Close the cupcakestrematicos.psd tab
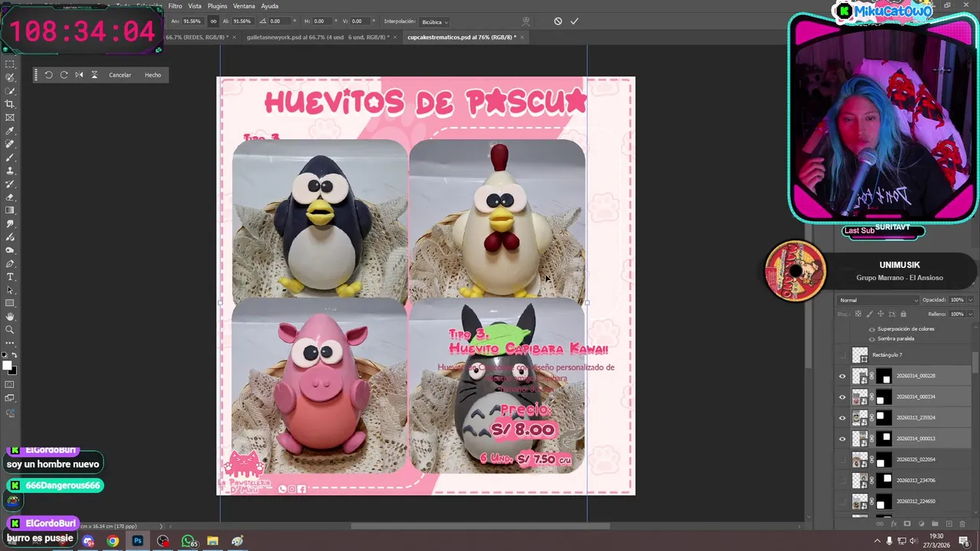 (x=522, y=37)
